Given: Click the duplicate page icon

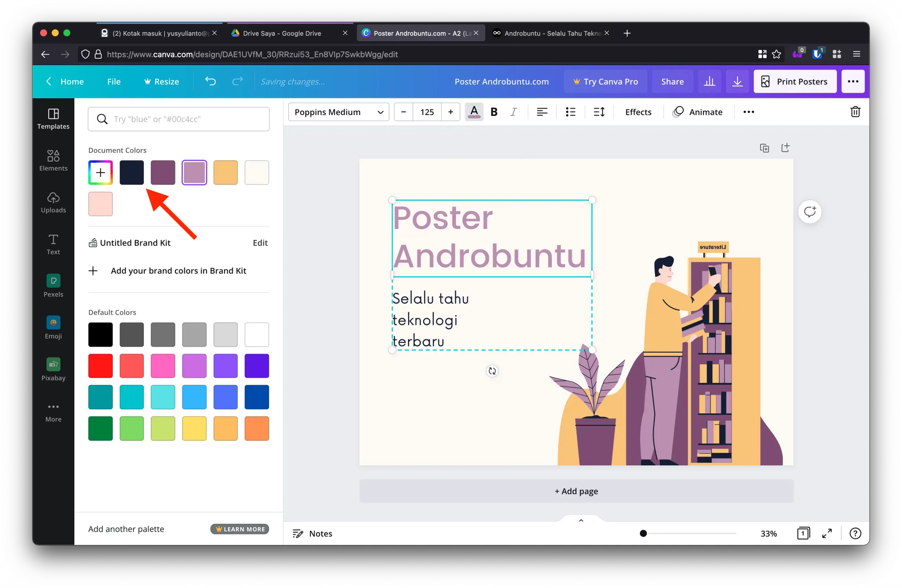Looking at the screenshot, I should tap(764, 148).
